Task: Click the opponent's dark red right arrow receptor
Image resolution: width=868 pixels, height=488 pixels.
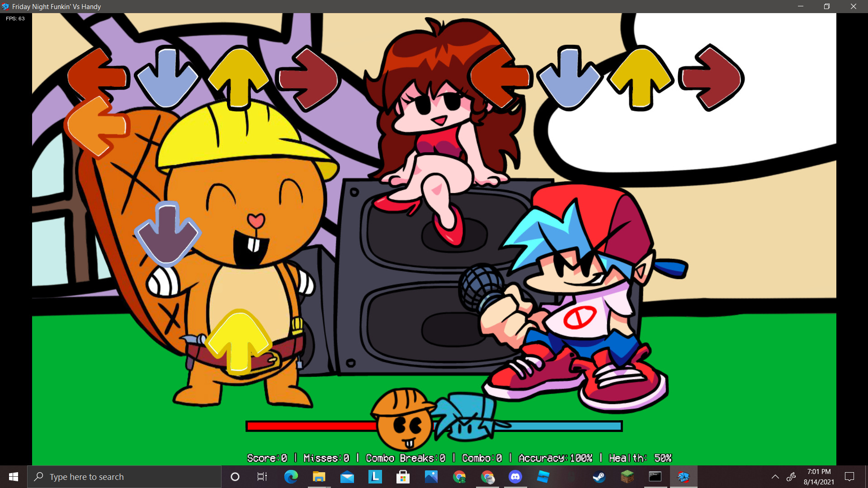Action: (x=308, y=78)
